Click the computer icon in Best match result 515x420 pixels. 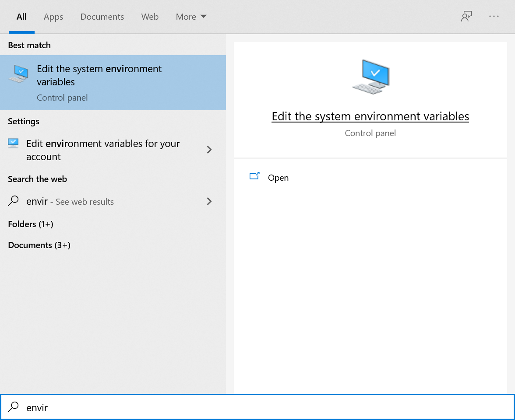tap(18, 73)
